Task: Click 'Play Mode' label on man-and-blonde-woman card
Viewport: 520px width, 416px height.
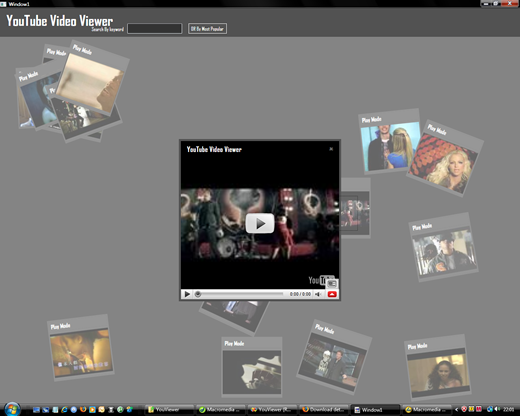Action: [x=371, y=119]
